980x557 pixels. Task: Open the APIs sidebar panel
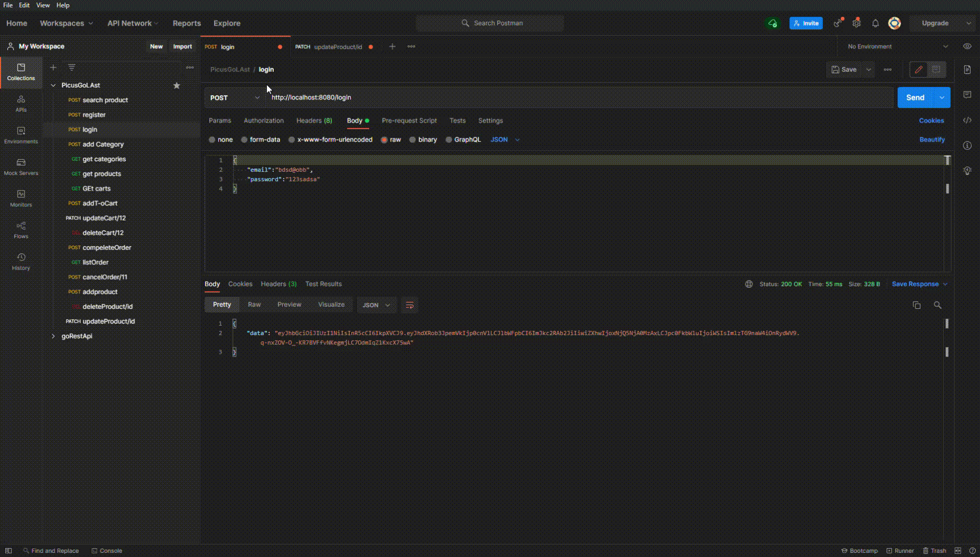pos(21,104)
